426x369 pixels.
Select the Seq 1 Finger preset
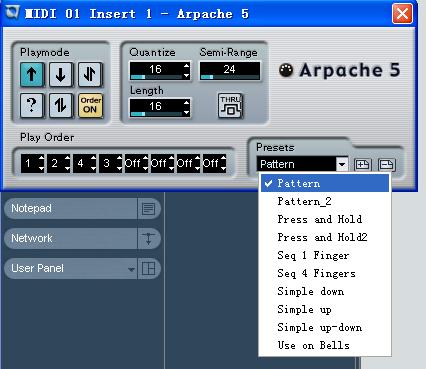325,255
